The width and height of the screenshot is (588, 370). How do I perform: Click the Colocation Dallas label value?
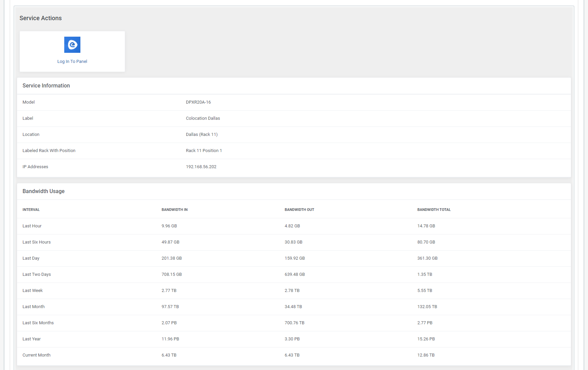point(203,118)
